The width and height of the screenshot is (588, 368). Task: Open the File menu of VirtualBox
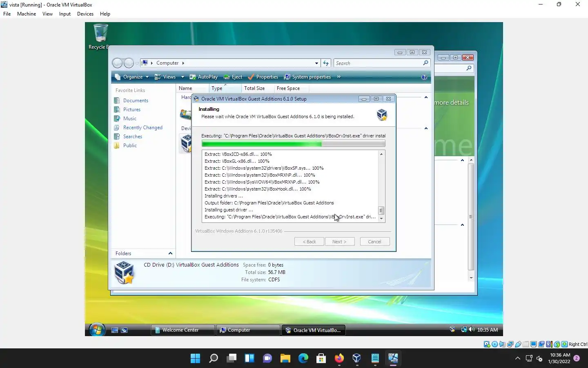[7, 14]
